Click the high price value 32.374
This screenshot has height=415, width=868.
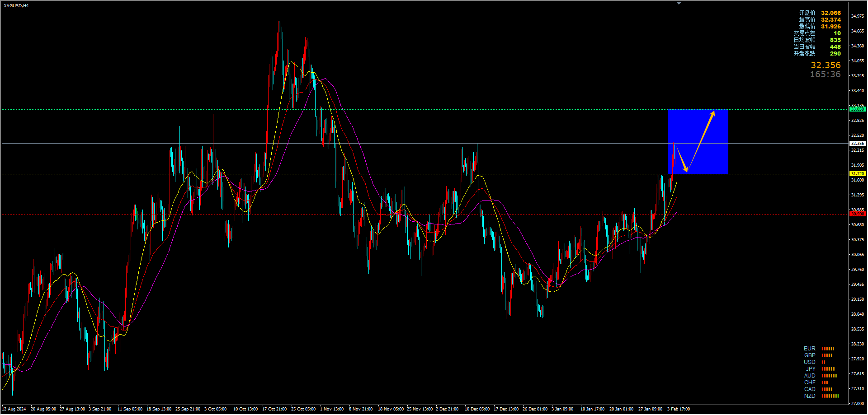click(x=831, y=20)
